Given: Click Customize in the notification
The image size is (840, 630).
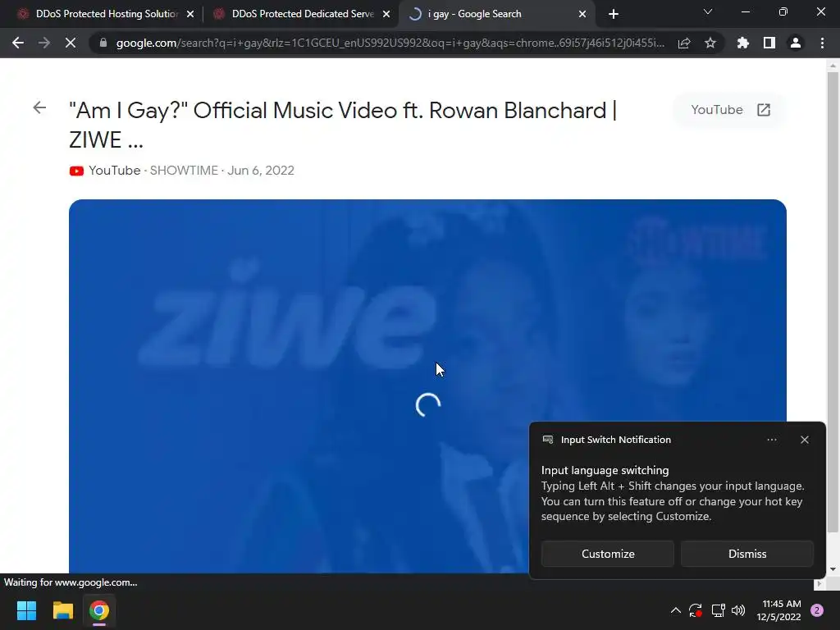Looking at the screenshot, I should 608,554.
